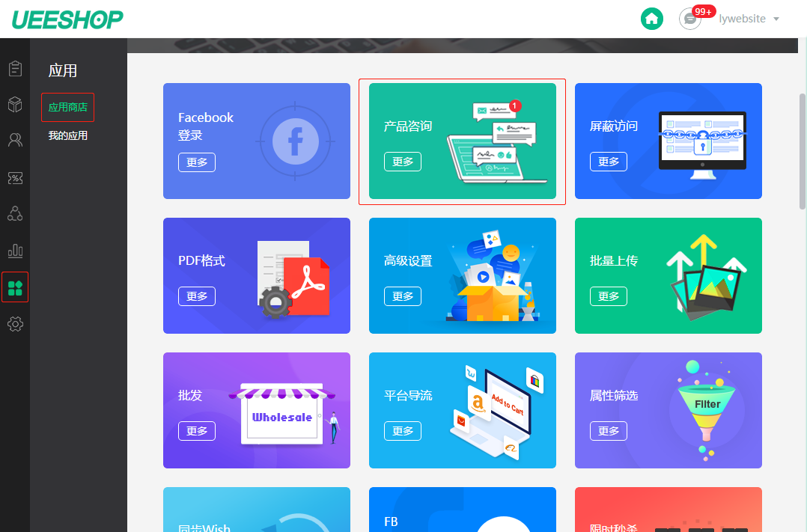The height and width of the screenshot is (532, 807).
Task: Click 更多 on the 平台导流 card
Action: point(403,431)
